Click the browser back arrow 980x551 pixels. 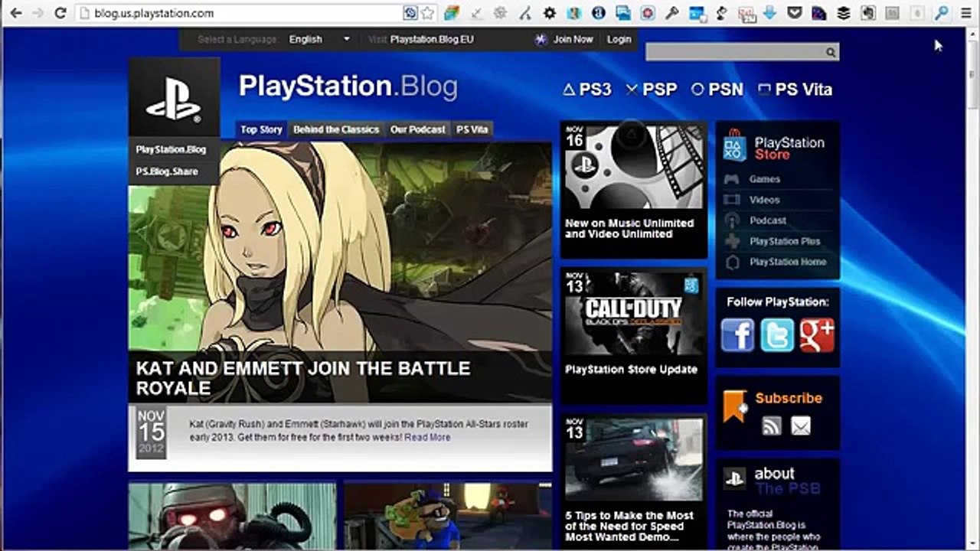tap(15, 13)
